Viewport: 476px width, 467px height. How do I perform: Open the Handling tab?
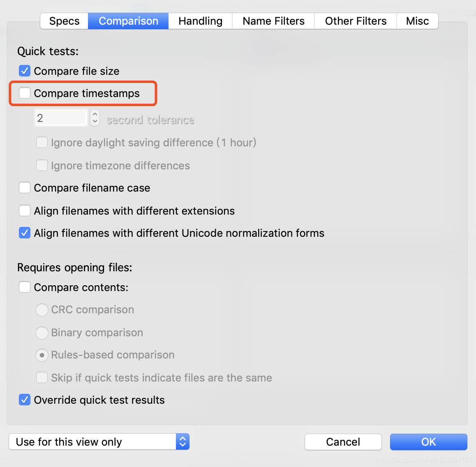click(200, 21)
